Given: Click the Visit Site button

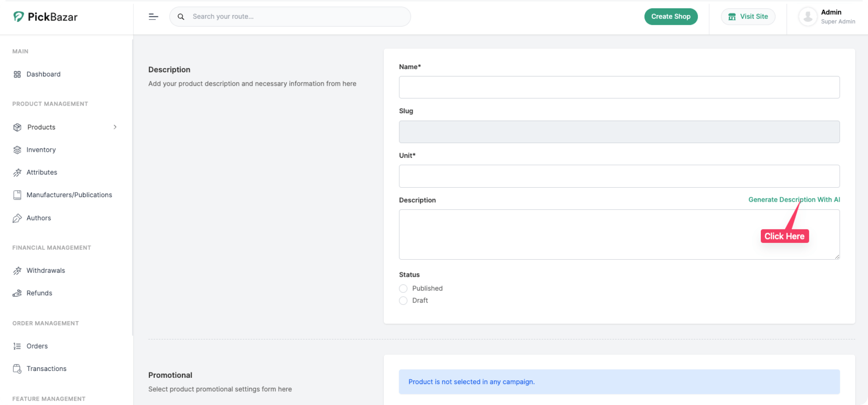Looking at the screenshot, I should (748, 17).
